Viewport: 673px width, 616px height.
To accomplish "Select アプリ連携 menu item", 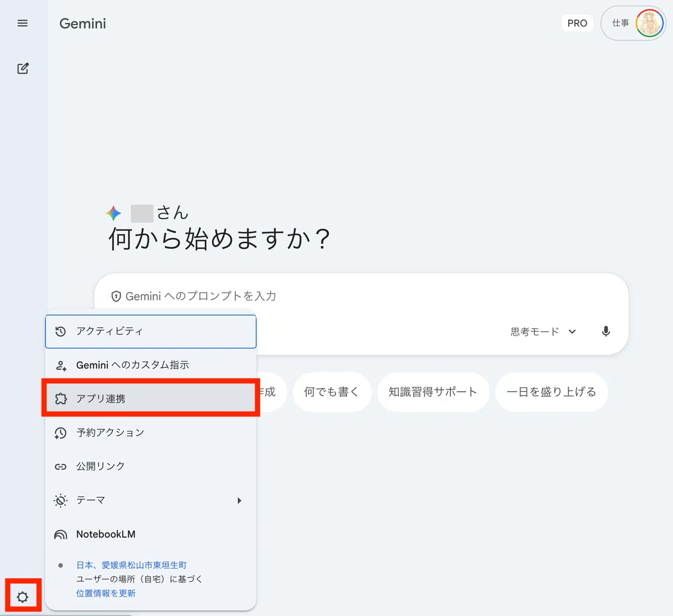I will click(151, 399).
